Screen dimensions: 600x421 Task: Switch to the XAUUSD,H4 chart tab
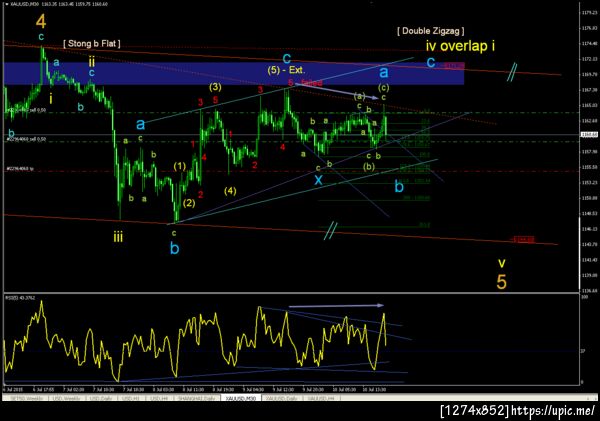coord(321,398)
